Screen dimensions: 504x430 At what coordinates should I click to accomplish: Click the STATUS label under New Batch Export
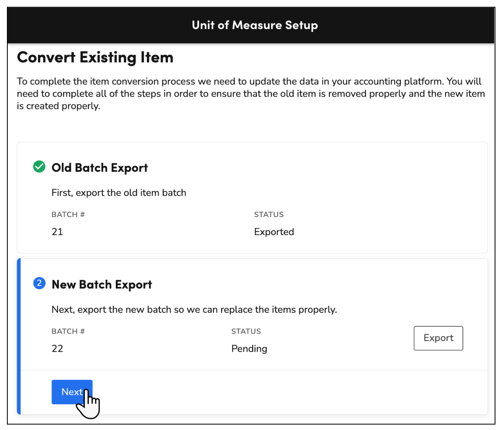coord(246,331)
